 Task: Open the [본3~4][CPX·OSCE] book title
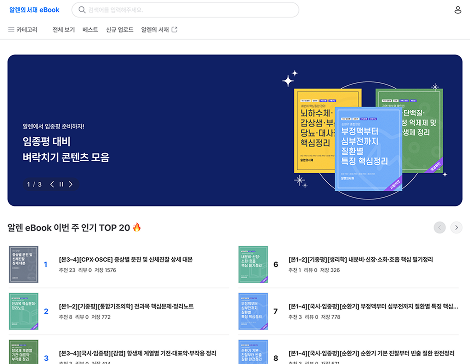coord(126,259)
